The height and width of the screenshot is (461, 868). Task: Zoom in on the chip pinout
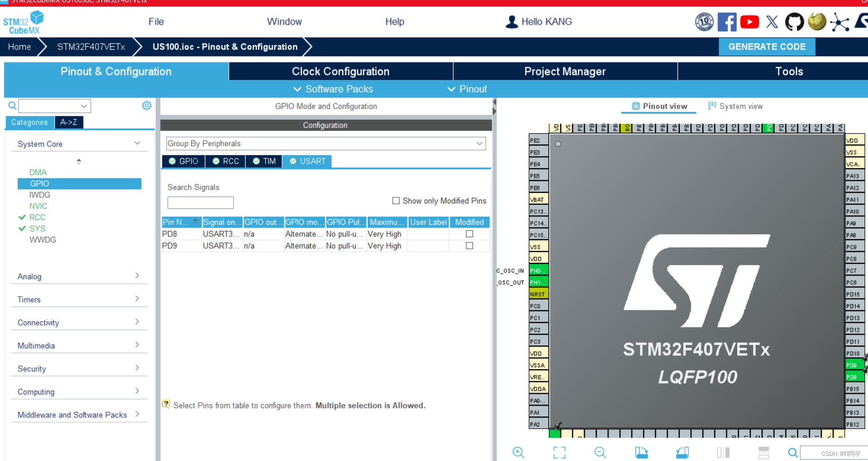point(518,452)
